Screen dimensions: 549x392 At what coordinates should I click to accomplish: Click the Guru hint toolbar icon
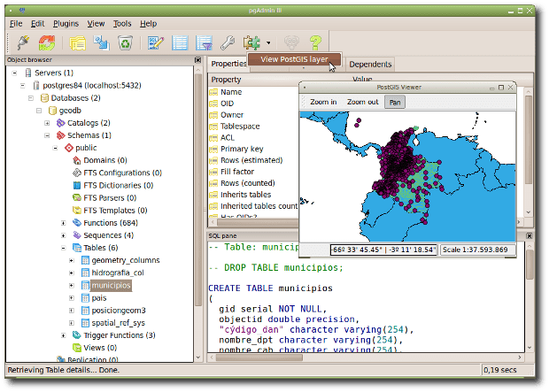tap(291, 42)
